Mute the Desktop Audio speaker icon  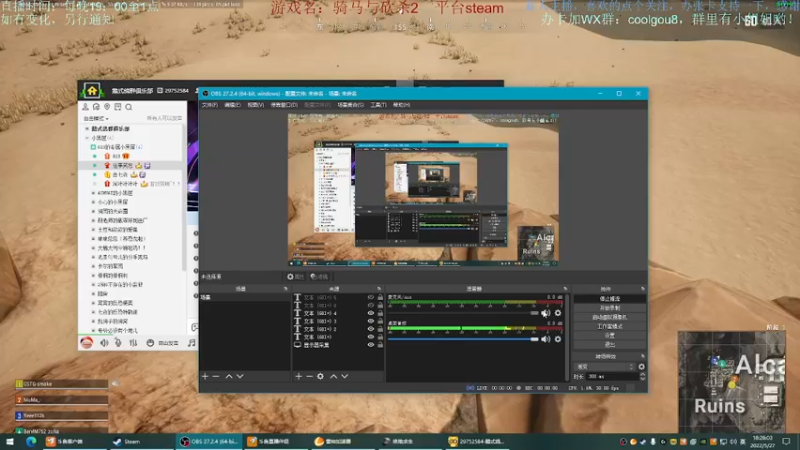click(545, 339)
